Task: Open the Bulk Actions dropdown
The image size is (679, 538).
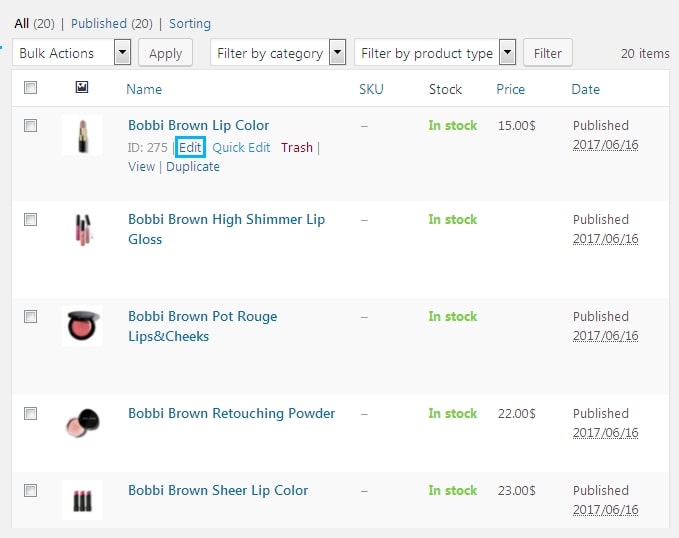Action: click(71, 53)
